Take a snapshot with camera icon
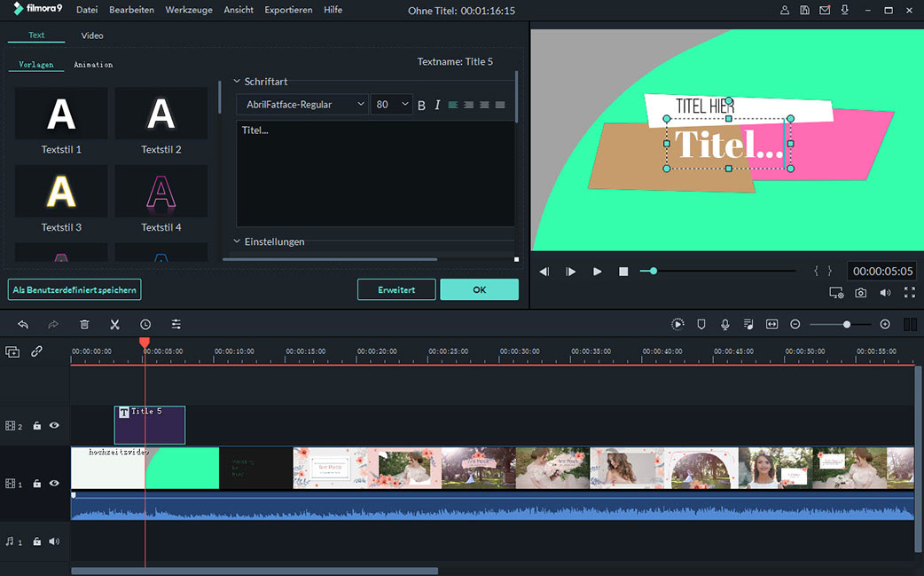 click(861, 292)
